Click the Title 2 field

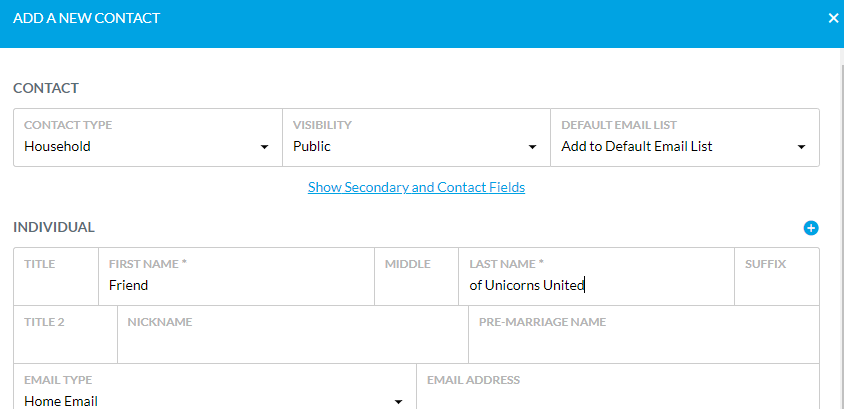coord(65,335)
